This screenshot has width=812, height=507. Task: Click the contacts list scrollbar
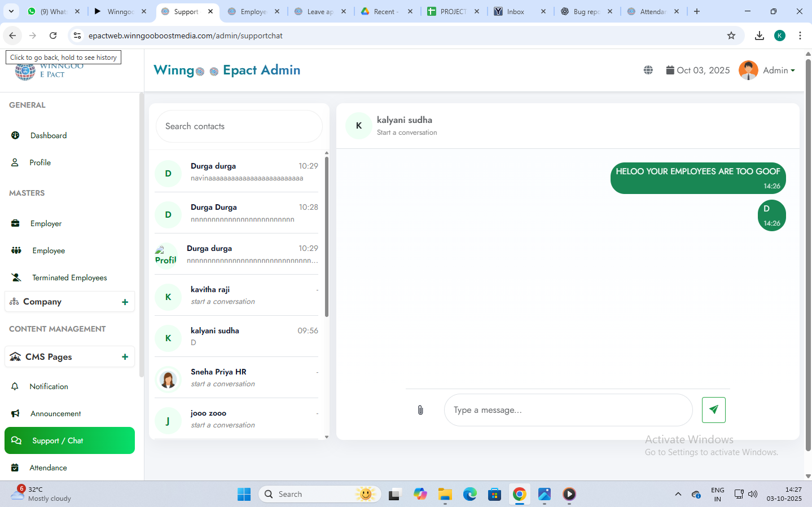[327, 237]
